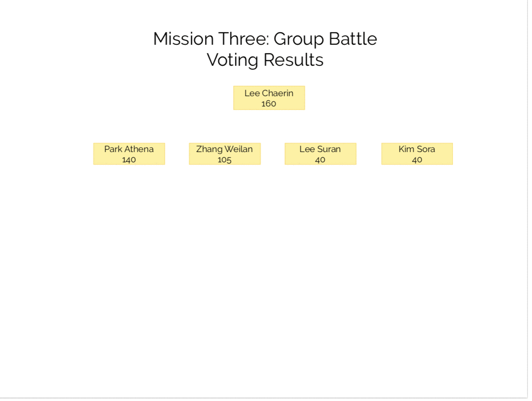Click the 'Voting Results' title line
Image resolution: width=532 pixels, height=401 pixels.
pos(265,59)
